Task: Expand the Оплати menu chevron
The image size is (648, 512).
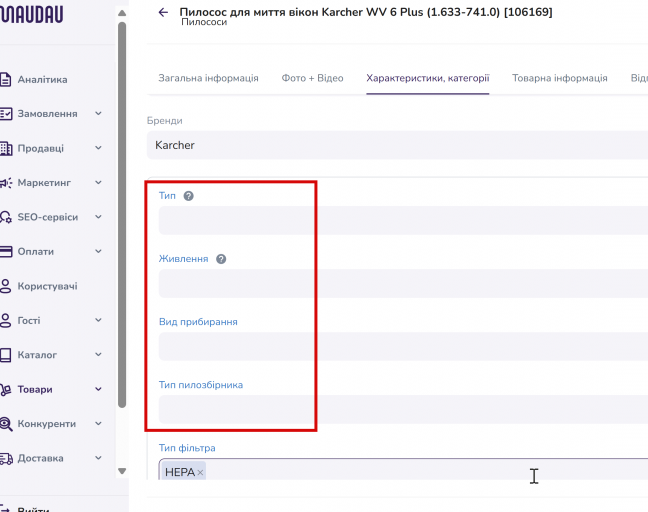Action: 98,251
